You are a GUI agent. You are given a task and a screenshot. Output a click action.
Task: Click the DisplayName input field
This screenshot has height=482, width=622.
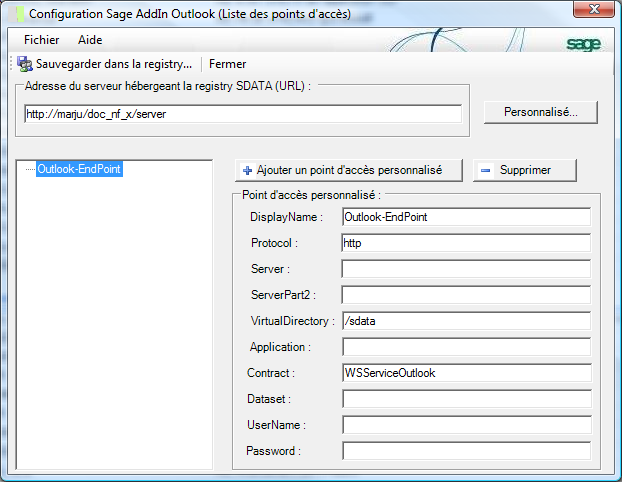point(466,217)
